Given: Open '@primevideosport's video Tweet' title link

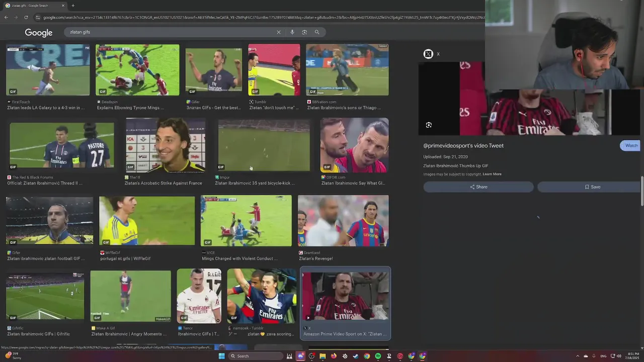Looking at the screenshot, I should pyautogui.click(x=463, y=146).
